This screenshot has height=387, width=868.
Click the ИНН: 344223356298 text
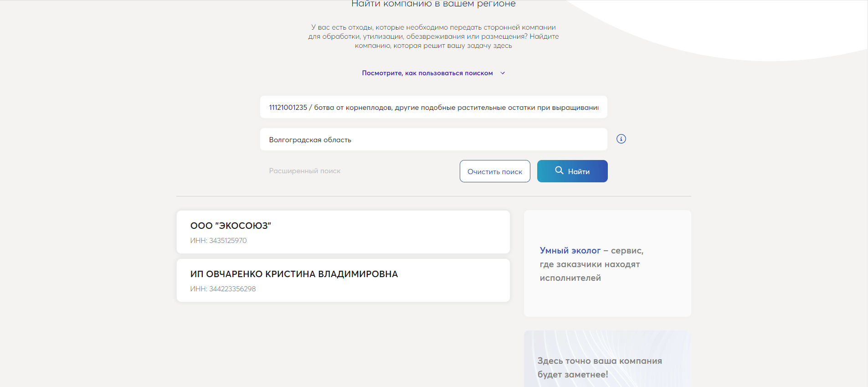(223, 289)
